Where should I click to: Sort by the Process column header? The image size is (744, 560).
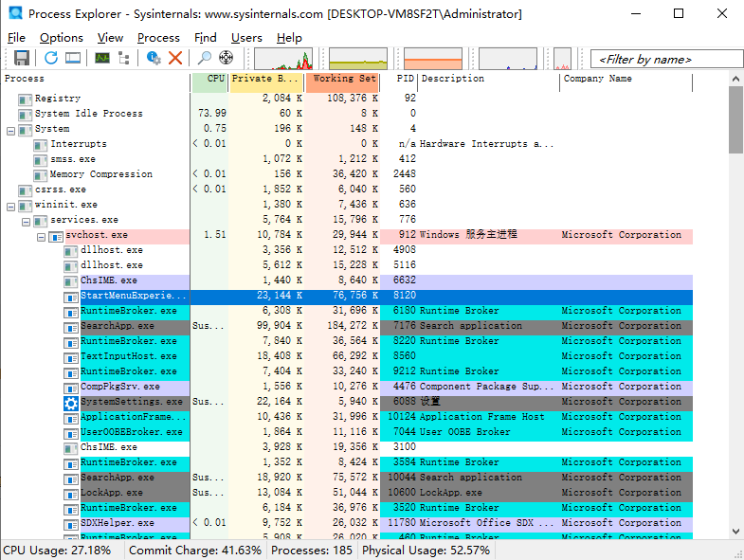point(96,79)
